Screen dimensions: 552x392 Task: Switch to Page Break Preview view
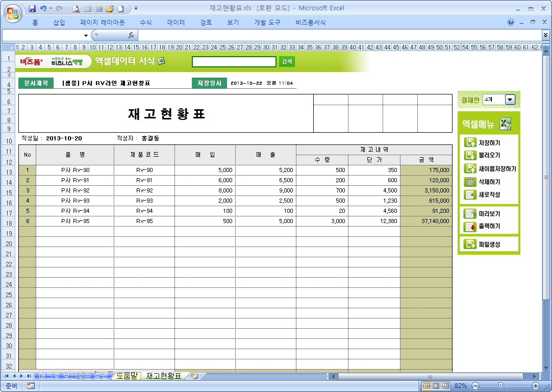pyautogui.click(x=445, y=386)
